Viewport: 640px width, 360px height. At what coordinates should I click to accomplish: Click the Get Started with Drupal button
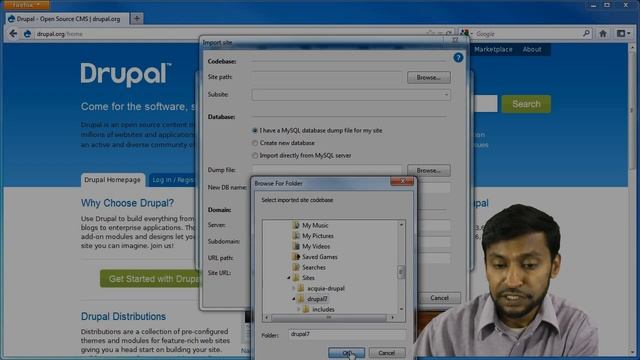coord(152,279)
